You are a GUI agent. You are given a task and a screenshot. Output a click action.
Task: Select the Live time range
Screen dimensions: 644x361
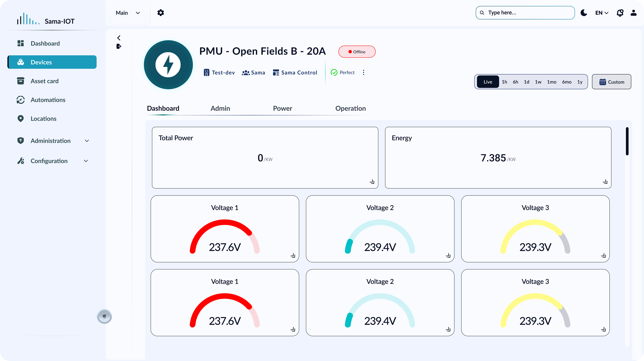pyautogui.click(x=487, y=82)
